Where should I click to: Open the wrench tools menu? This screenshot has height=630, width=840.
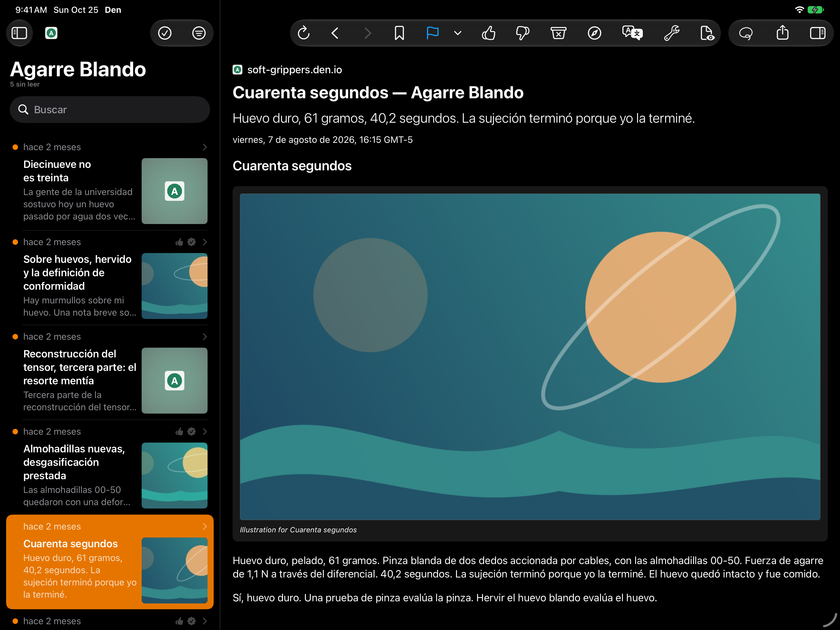click(672, 33)
